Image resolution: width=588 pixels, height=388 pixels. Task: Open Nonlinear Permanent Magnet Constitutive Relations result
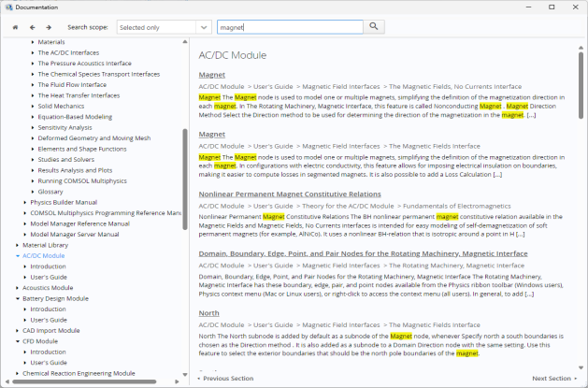pyautogui.click(x=289, y=194)
